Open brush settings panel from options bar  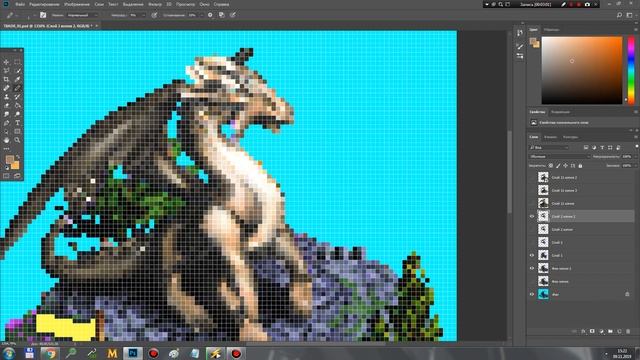tap(43, 15)
